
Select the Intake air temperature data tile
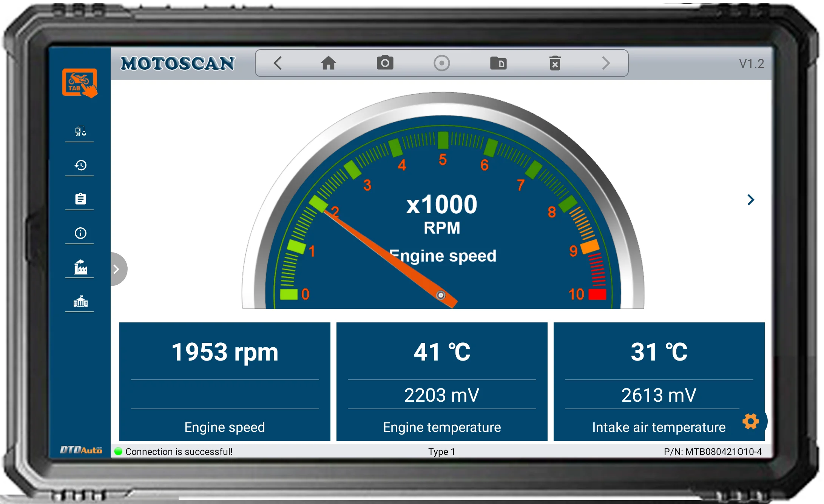coord(659,381)
